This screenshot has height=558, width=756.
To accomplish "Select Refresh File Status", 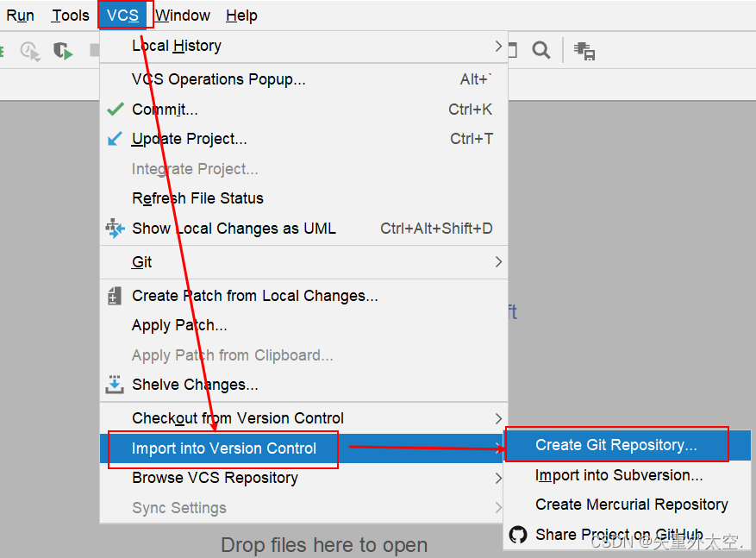I will [303, 198].
